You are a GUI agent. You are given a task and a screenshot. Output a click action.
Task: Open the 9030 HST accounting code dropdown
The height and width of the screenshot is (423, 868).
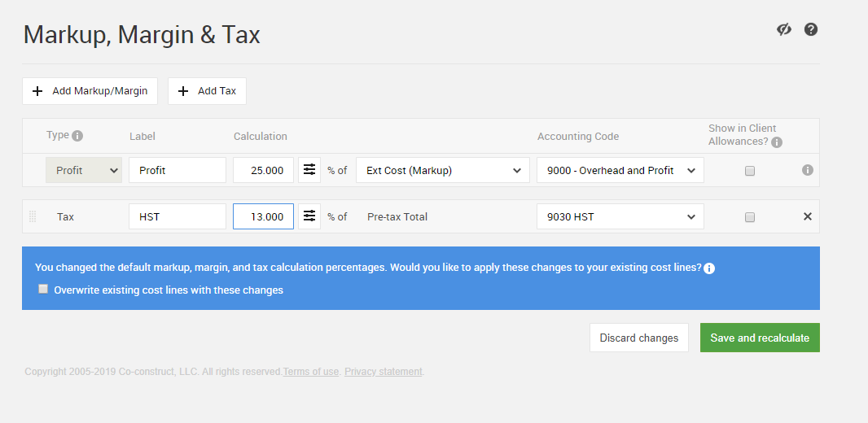[620, 216]
